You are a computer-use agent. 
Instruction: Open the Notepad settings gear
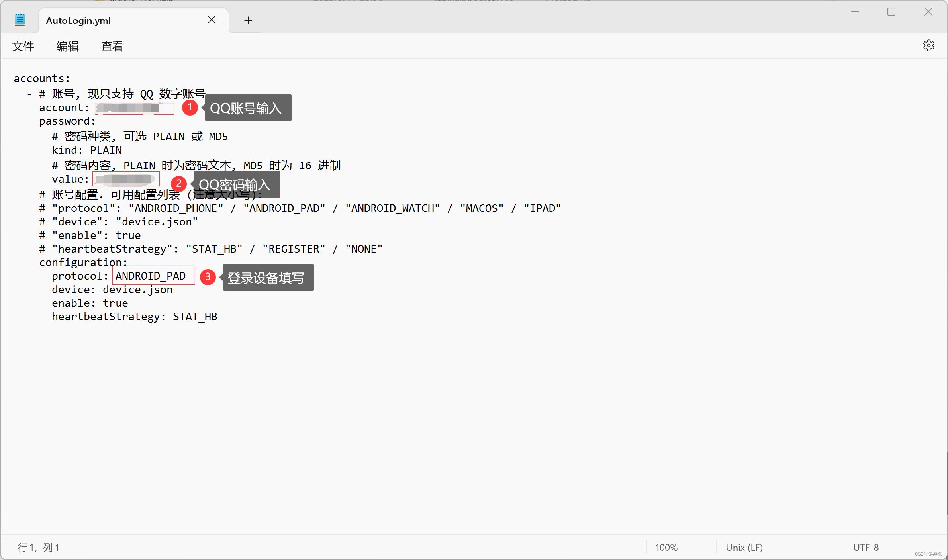[x=928, y=45]
